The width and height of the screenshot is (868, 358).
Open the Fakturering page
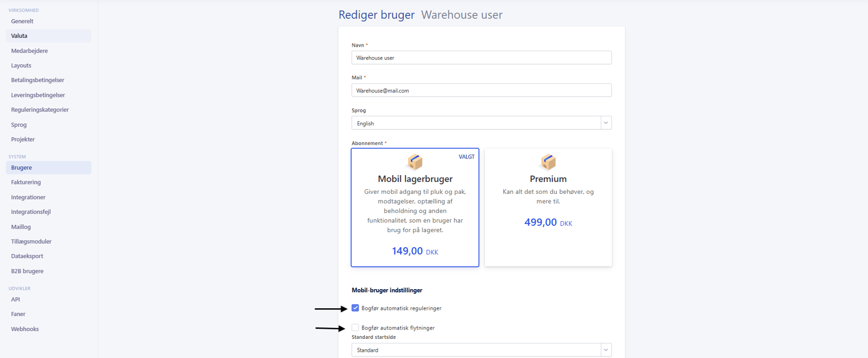[x=26, y=182]
